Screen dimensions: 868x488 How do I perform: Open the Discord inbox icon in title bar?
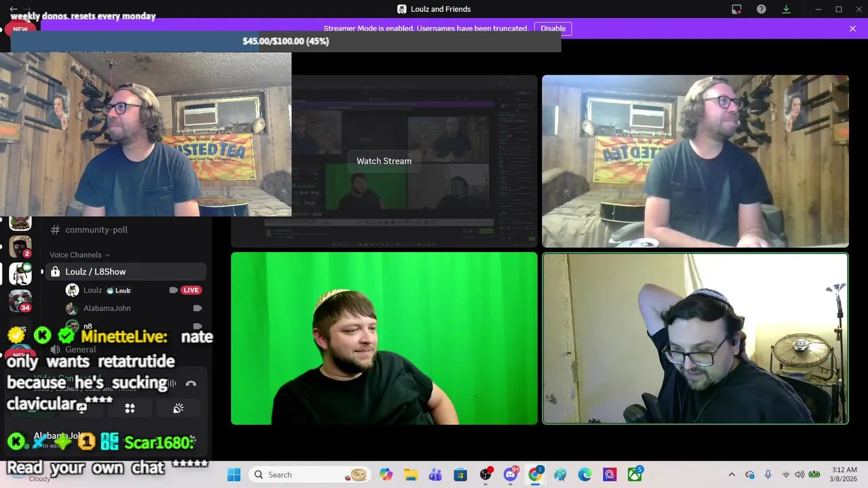point(736,9)
